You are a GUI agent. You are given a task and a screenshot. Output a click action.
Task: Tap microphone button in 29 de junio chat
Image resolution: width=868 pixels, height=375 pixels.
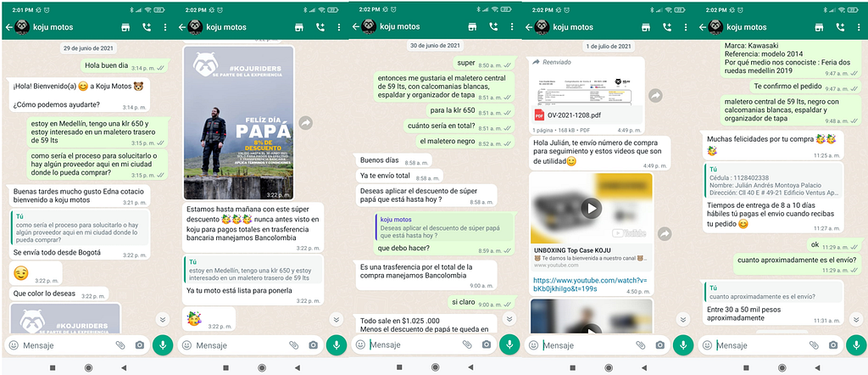click(163, 344)
